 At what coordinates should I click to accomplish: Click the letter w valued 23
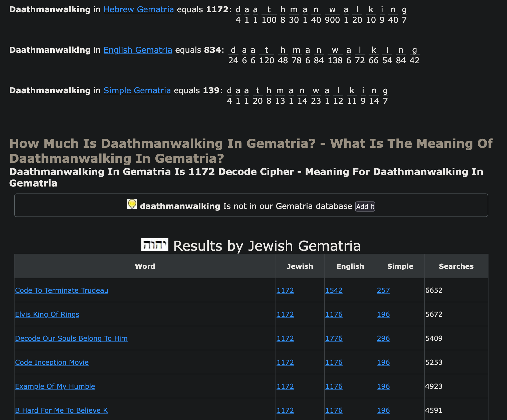click(x=316, y=90)
